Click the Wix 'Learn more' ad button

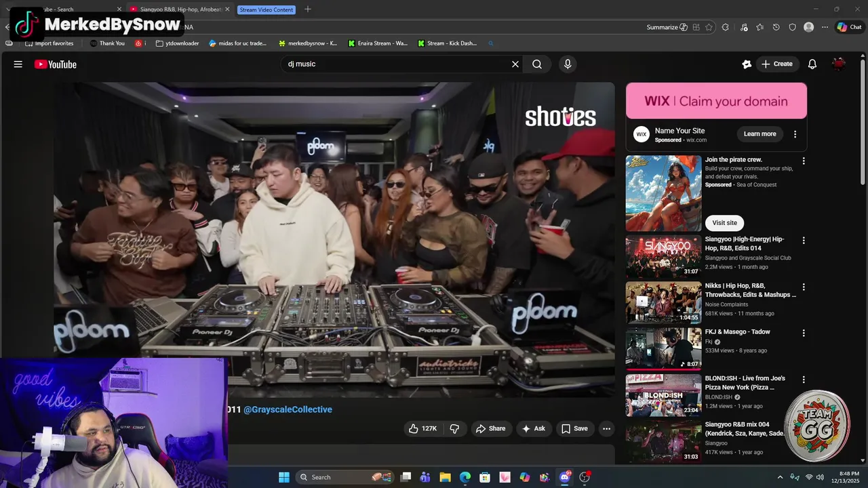pyautogui.click(x=759, y=134)
